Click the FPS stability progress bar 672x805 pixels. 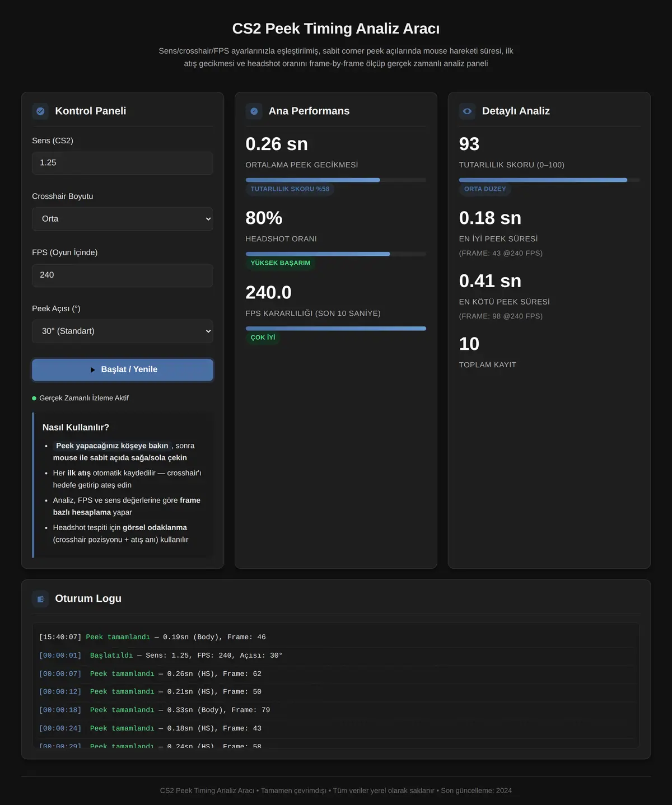pyautogui.click(x=336, y=329)
